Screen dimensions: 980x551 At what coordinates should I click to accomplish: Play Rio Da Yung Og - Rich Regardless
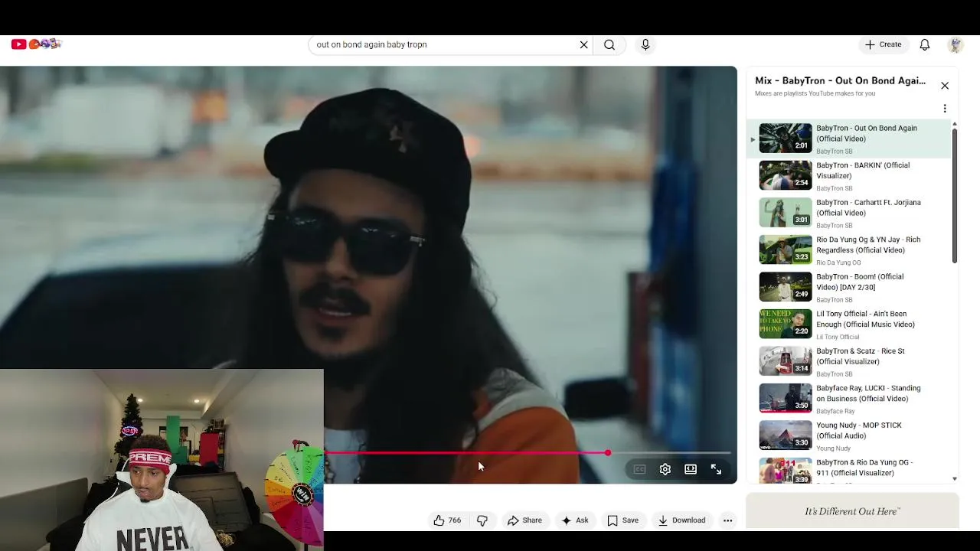pyautogui.click(x=850, y=250)
